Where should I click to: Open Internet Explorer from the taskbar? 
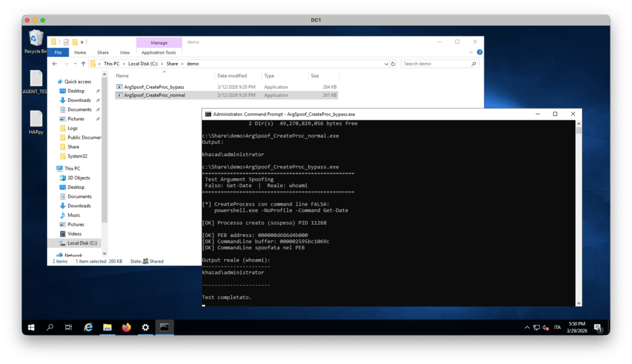tap(88, 328)
